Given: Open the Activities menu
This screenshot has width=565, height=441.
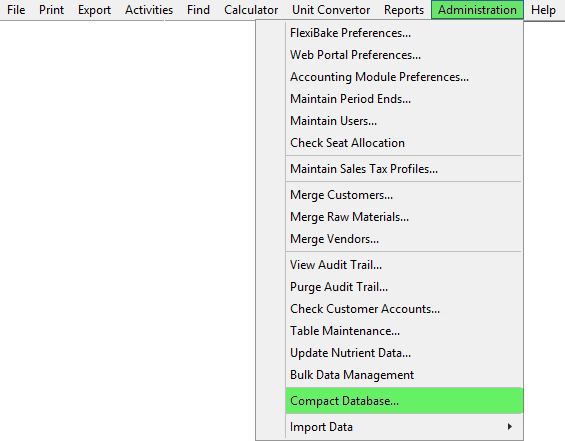Looking at the screenshot, I should 149,10.
